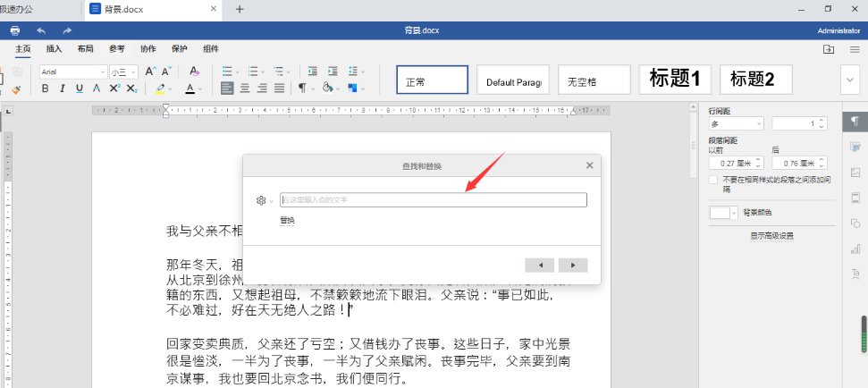This screenshot has height=388, width=868.
Task: Click 显示高级设置 link
Action: [771, 236]
